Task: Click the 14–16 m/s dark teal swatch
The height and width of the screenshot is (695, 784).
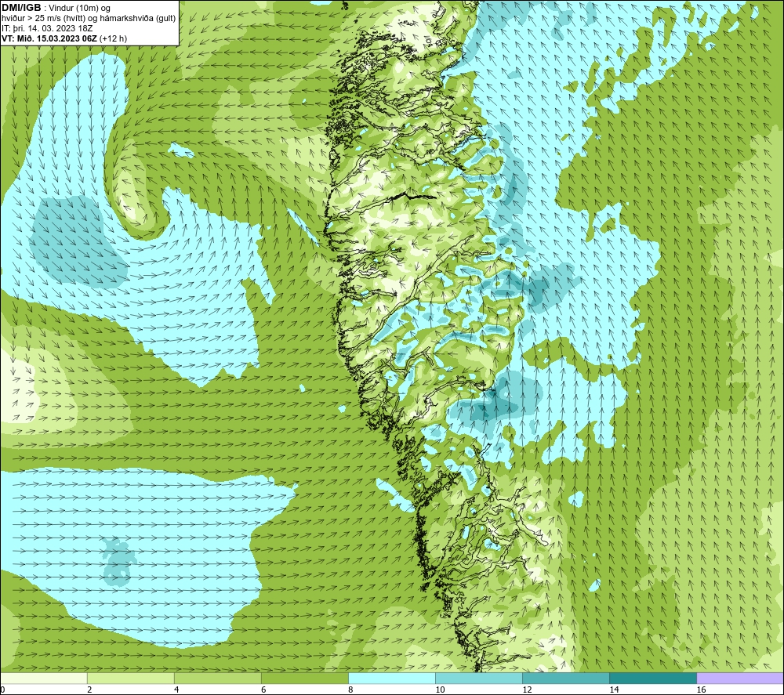Action: tap(653, 678)
